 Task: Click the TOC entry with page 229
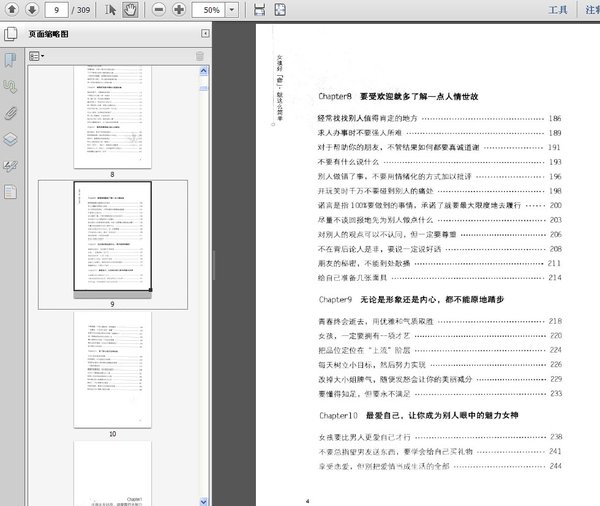pos(440,379)
